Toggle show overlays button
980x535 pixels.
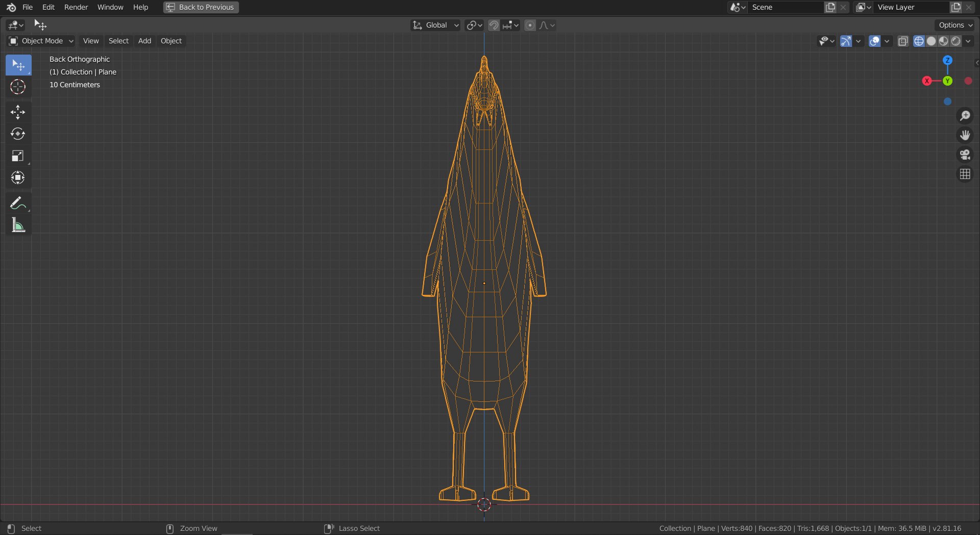(875, 41)
